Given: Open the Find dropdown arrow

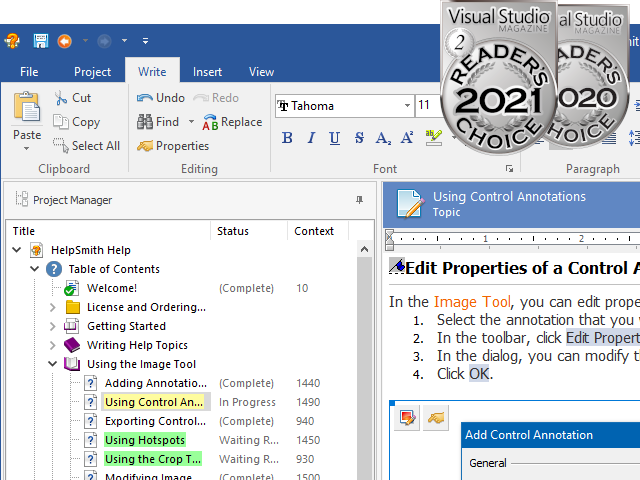Looking at the screenshot, I should (191, 122).
